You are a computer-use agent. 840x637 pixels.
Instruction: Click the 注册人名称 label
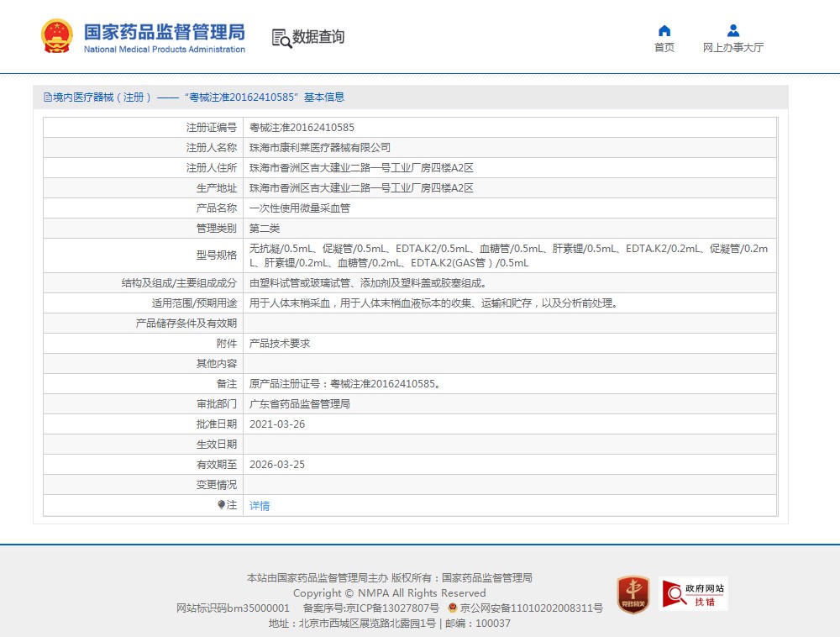pyautogui.click(x=211, y=147)
